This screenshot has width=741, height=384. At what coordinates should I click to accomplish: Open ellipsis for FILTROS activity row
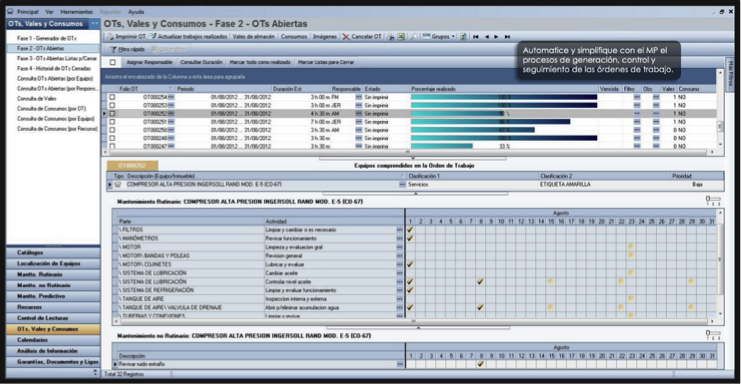400,230
